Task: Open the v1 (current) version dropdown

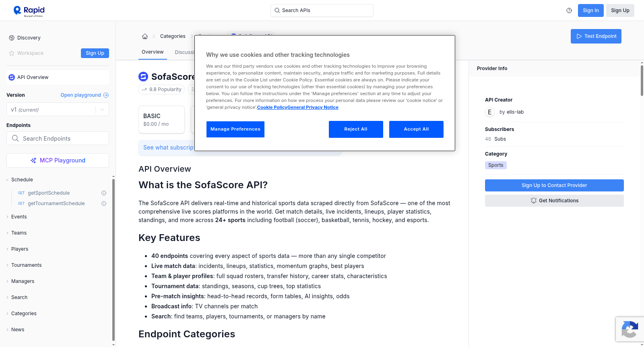Action: click(x=58, y=110)
